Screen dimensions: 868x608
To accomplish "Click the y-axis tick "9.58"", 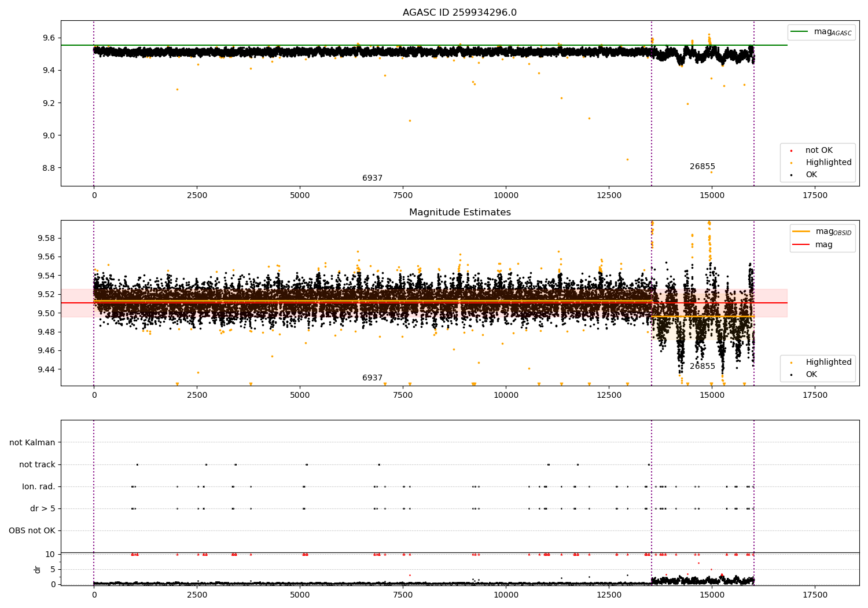I will (x=46, y=239).
